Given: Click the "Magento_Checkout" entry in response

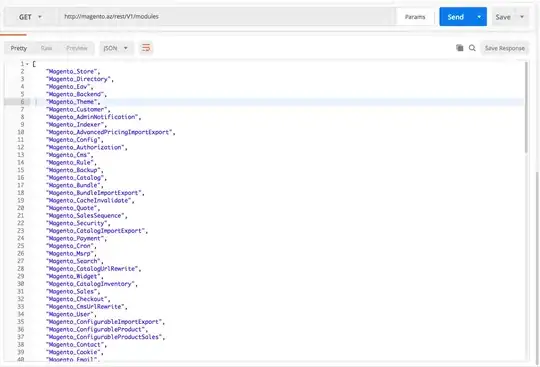Looking at the screenshot, I should 76,299.
